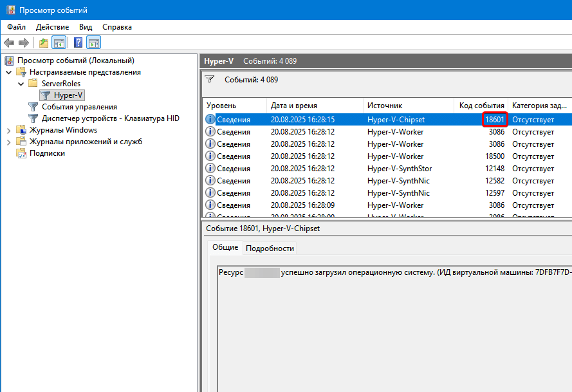
Task: Switch to the Подробности tab
Action: [270, 248]
